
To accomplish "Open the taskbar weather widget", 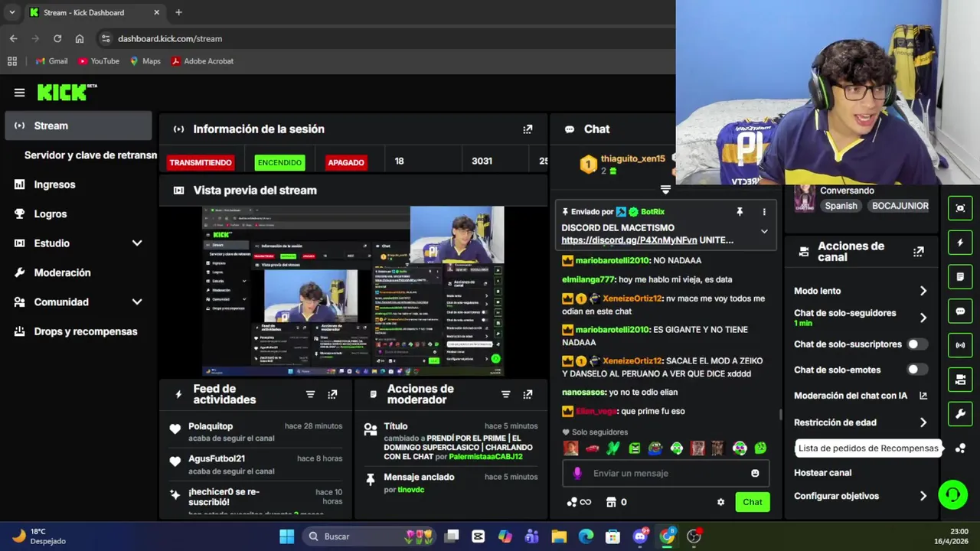I will point(38,536).
